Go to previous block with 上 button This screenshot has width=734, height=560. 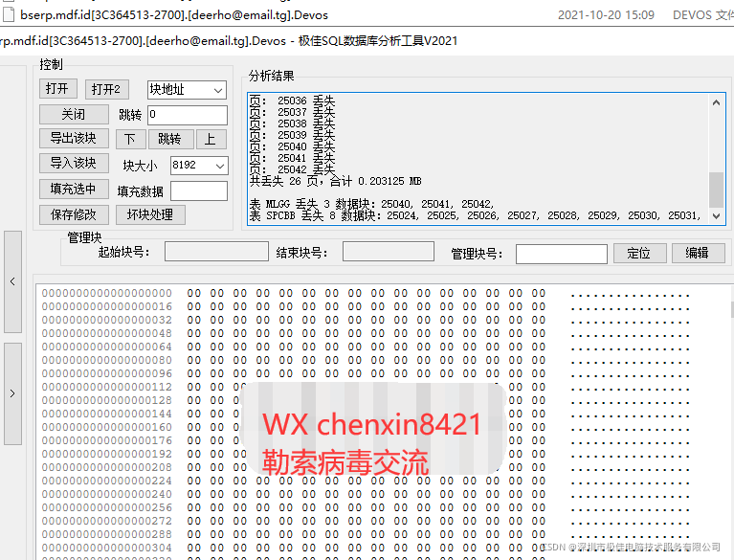(x=210, y=140)
